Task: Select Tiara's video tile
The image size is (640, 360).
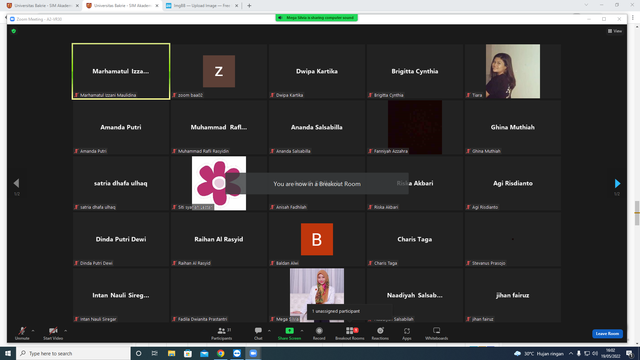Action: click(x=513, y=71)
